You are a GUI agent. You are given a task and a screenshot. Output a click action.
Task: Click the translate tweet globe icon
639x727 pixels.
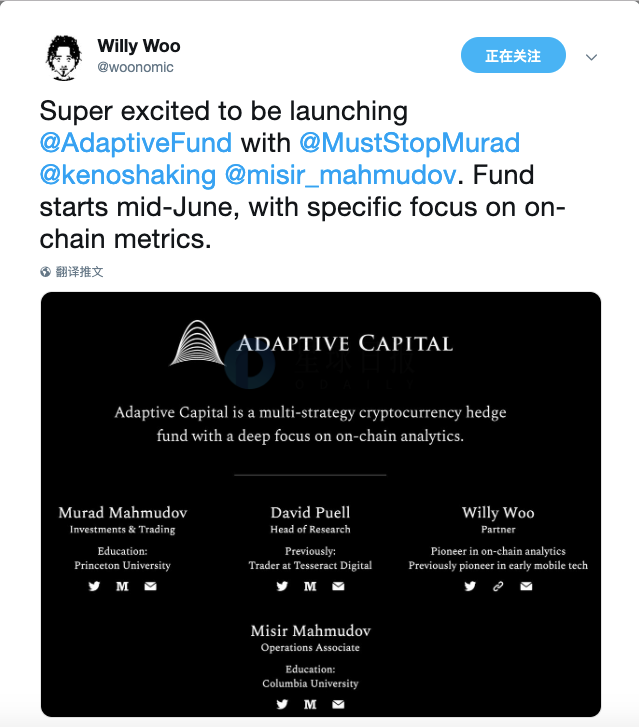pos(46,271)
